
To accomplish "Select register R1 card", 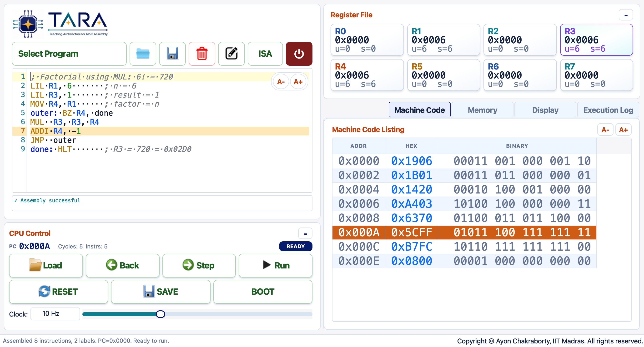I will point(443,40).
